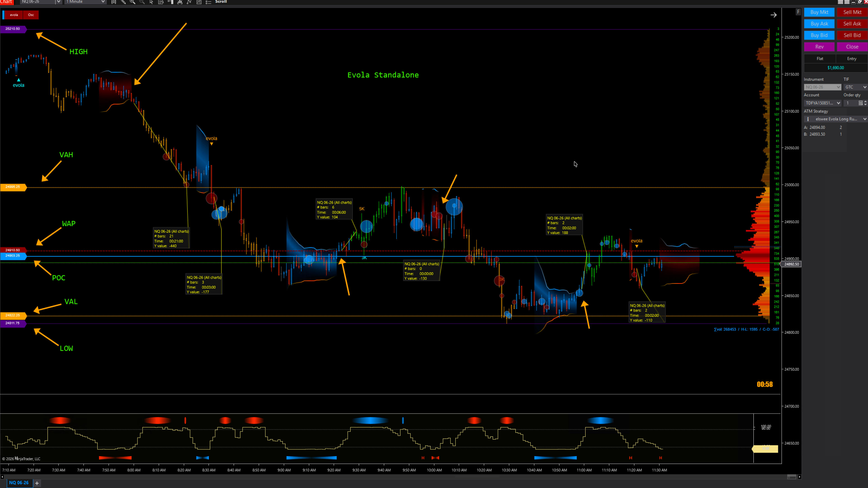Add a new tab with plus button
868x488 pixels.
[x=37, y=483]
